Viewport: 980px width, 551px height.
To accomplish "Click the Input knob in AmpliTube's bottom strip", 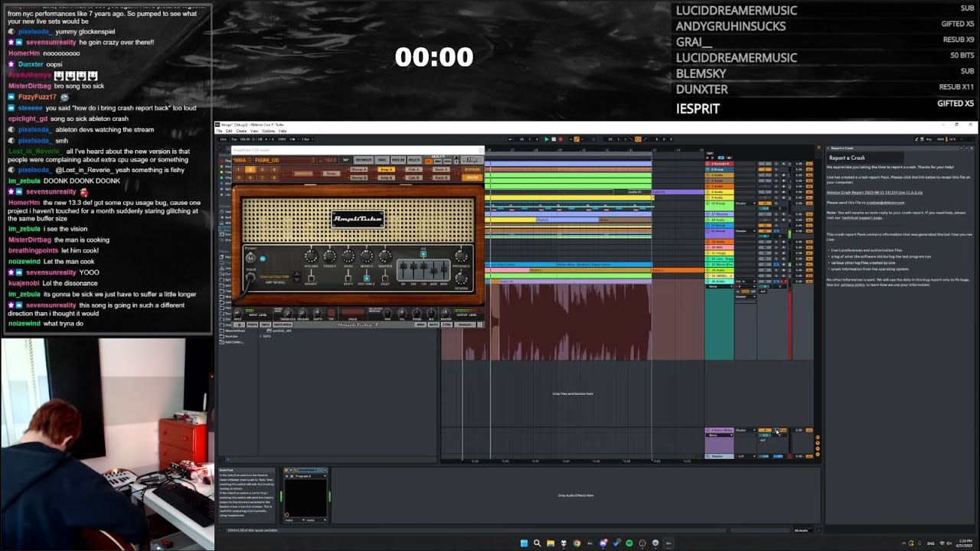I will pos(237,313).
